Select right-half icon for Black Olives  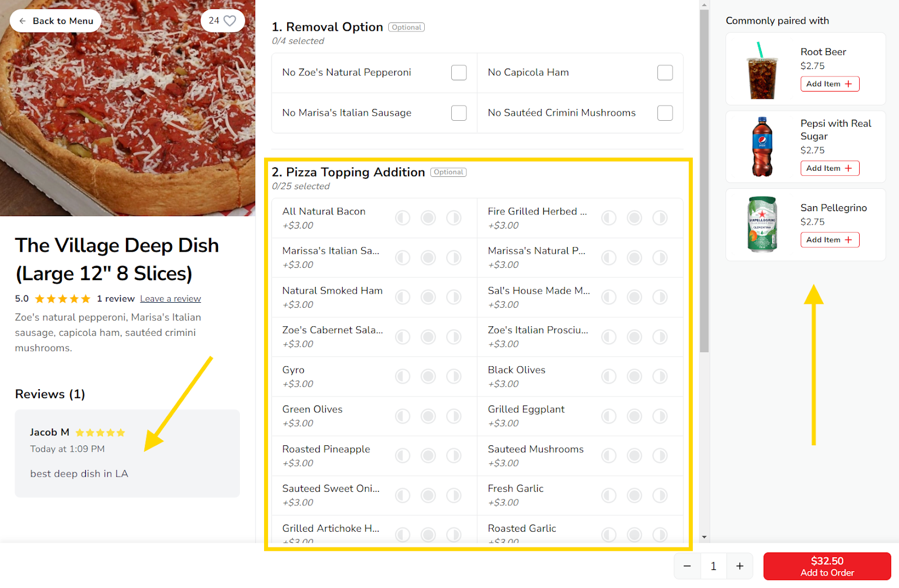click(660, 376)
